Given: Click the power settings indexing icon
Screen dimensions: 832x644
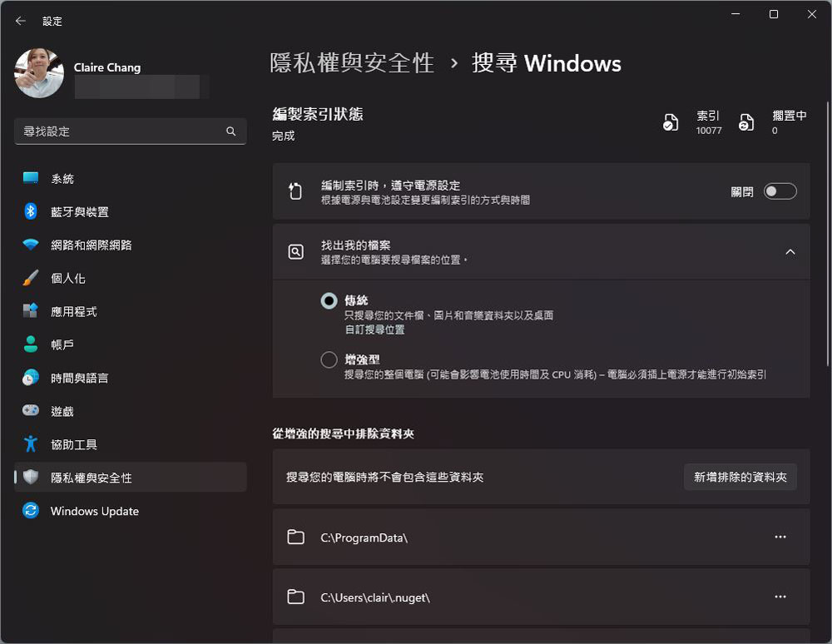Looking at the screenshot, I should (x=295, y=191).
